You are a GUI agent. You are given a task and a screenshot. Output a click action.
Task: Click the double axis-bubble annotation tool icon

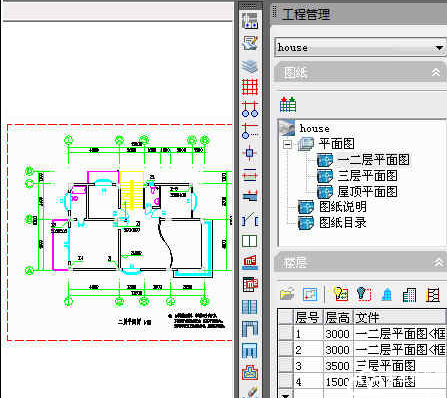click(250, 109)
